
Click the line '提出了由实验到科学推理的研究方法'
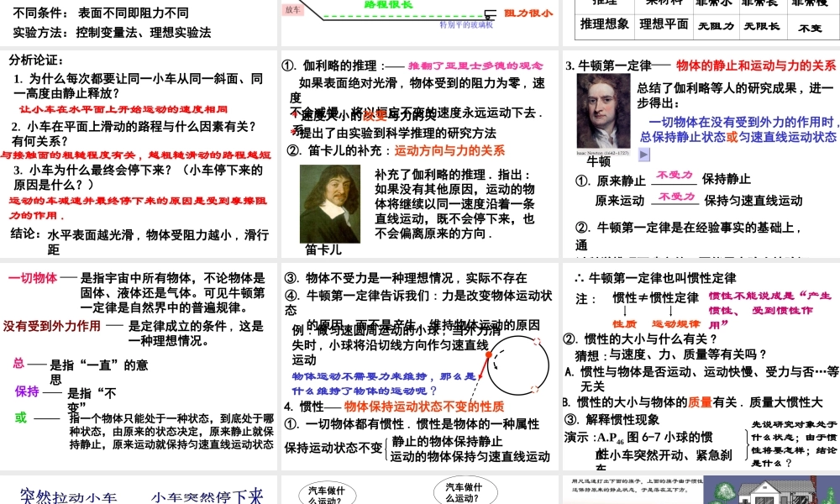coord(397,133)
